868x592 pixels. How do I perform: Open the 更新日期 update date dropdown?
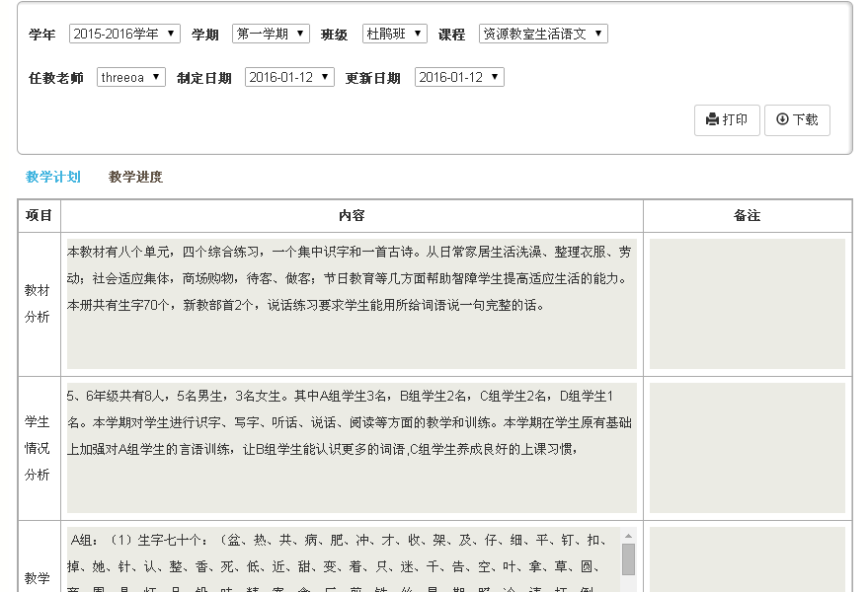point(461,76)
